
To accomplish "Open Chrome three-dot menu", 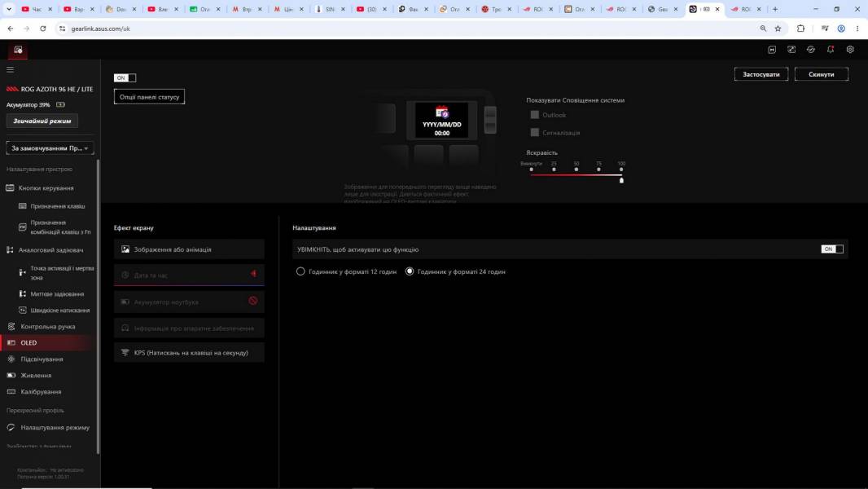I will (857, 29).
